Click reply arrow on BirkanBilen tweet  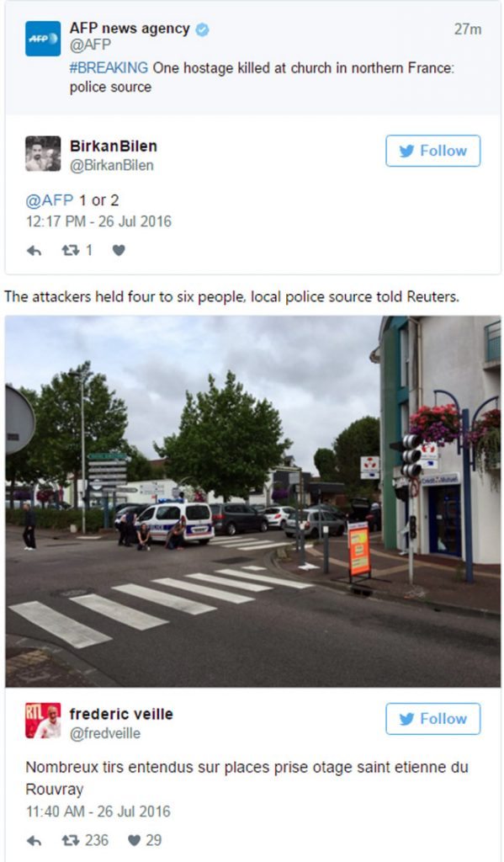34,251
